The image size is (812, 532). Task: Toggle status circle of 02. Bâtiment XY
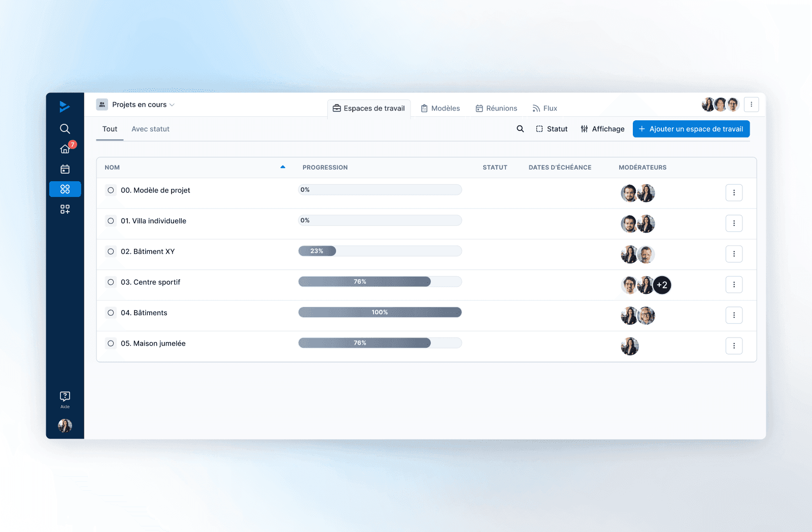111,251
